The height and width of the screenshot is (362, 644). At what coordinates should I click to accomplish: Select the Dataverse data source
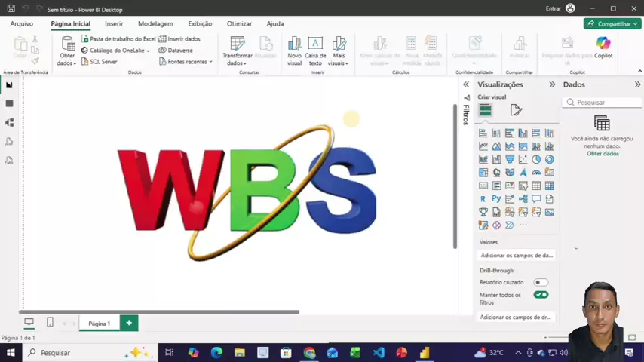(x=176, y=50)
